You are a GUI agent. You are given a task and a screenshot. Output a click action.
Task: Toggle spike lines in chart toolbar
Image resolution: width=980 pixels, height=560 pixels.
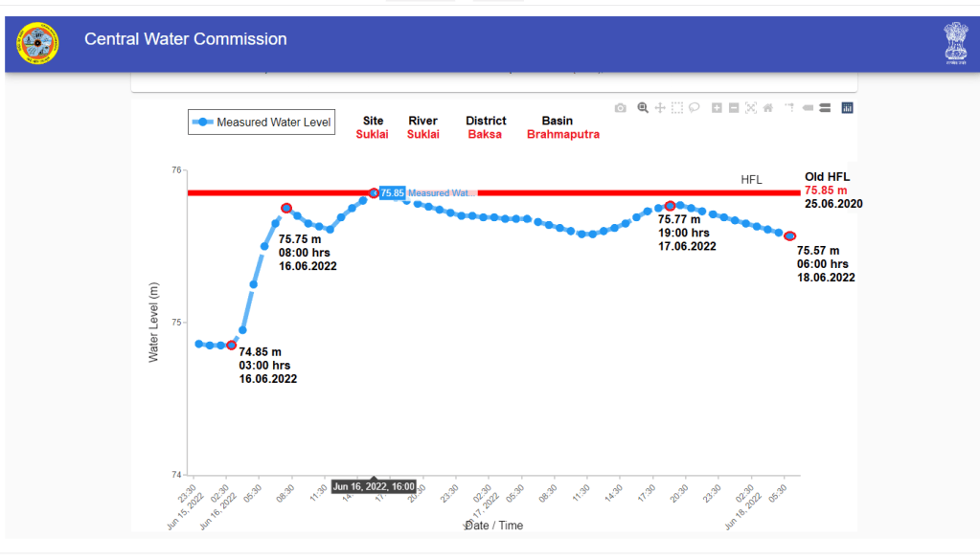click(x=789, y=108)
